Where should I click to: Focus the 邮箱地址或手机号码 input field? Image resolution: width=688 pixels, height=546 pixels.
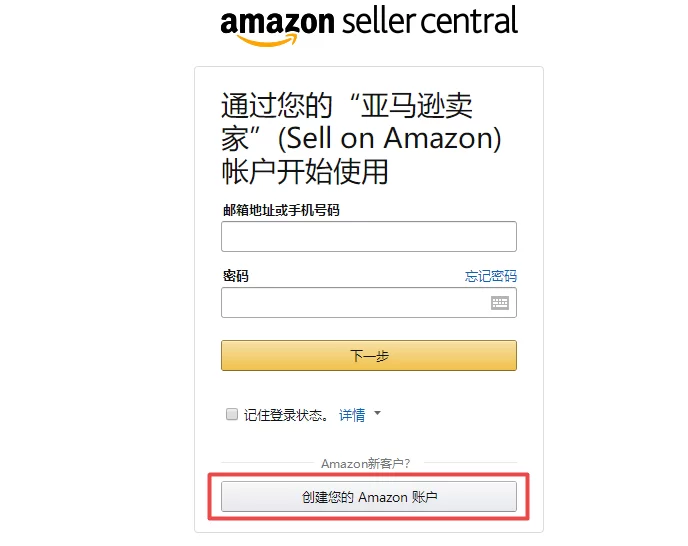click(x=368, y=237)
